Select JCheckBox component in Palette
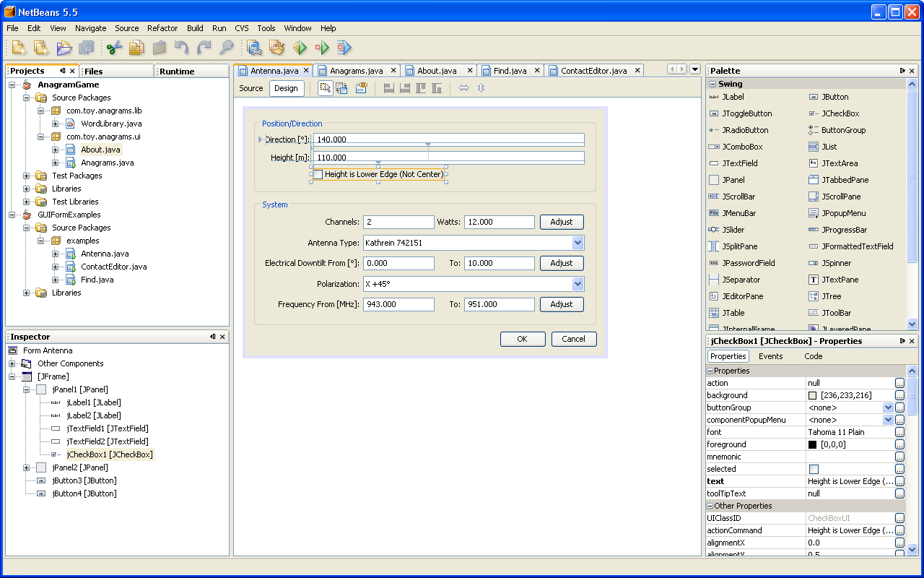 click(840, 113)
